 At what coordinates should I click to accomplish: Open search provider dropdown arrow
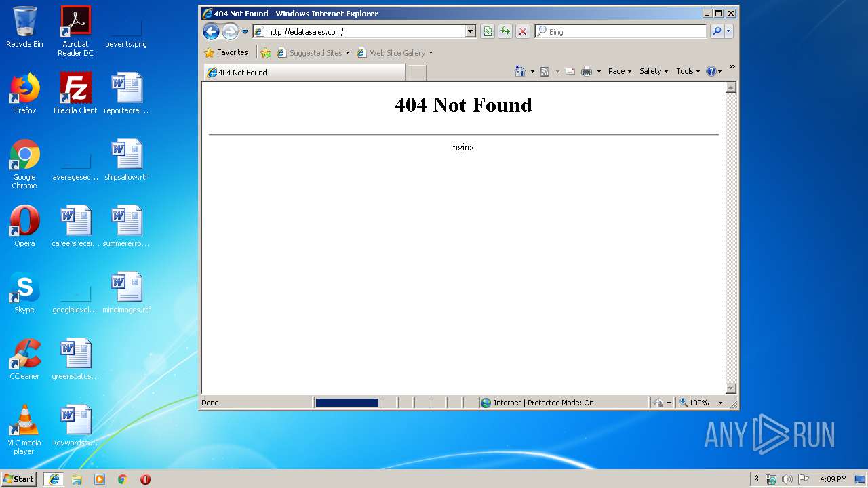click(x=729, y=31)
